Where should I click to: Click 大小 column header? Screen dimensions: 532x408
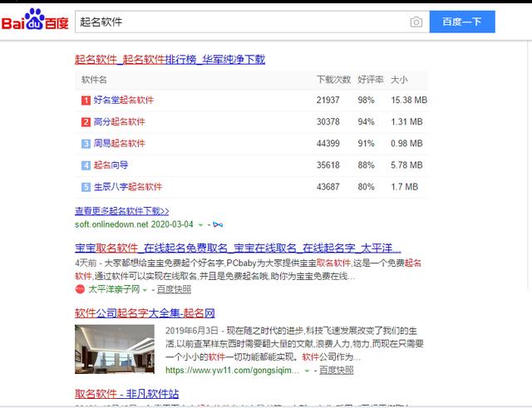coord(399,80)
